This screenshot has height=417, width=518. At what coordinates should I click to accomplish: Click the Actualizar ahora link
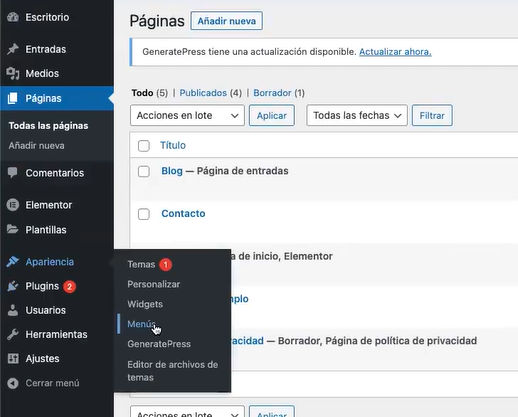point(395,52)
